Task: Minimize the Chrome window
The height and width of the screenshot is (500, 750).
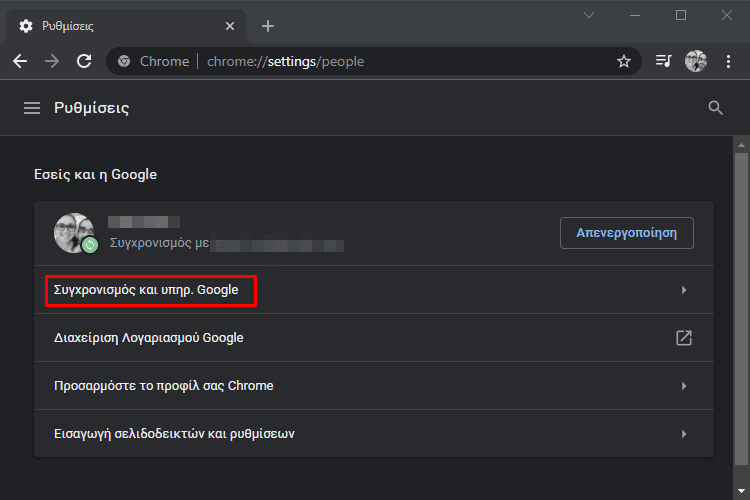Action: (x=635, y=15)
